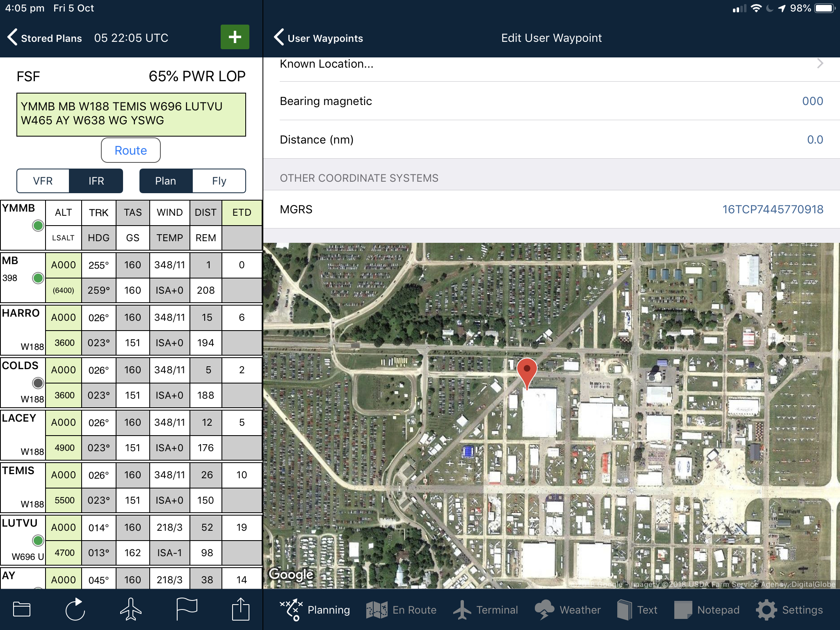
Task: Open the Notepad tab
Action: pos(707,610)
